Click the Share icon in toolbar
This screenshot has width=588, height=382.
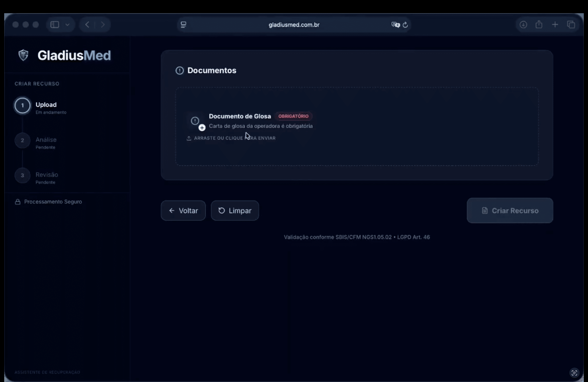539,25
